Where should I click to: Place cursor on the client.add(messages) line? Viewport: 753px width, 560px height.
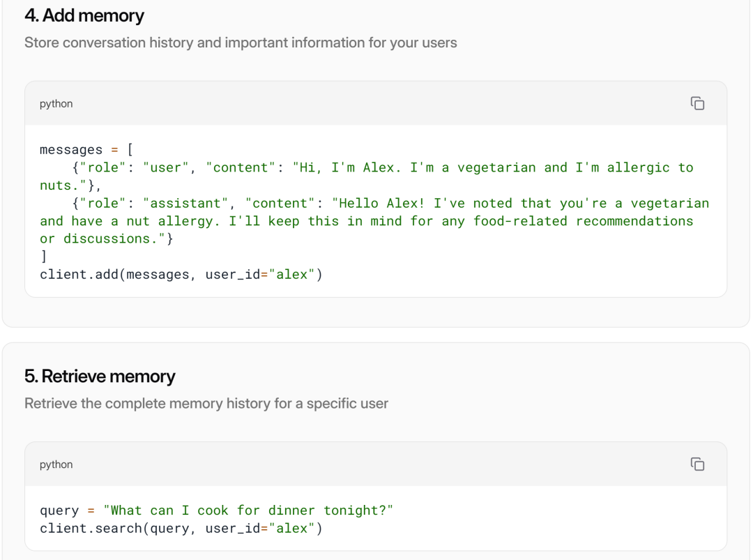181,274
